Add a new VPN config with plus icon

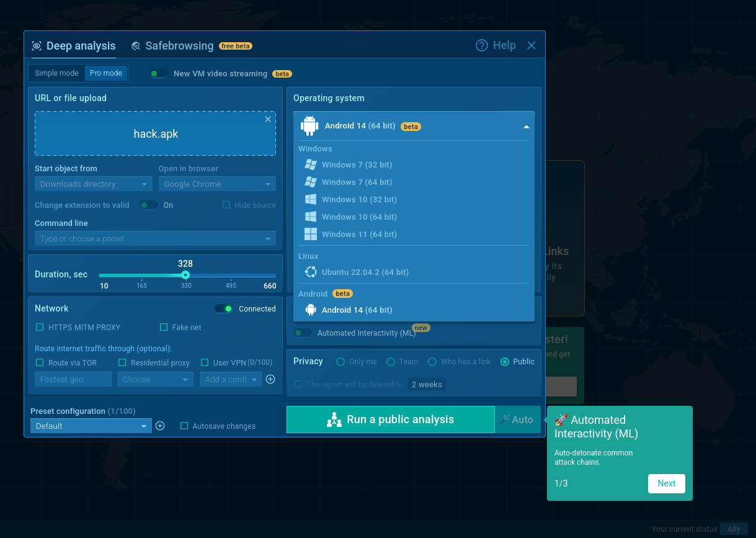[x=270, y=379]
